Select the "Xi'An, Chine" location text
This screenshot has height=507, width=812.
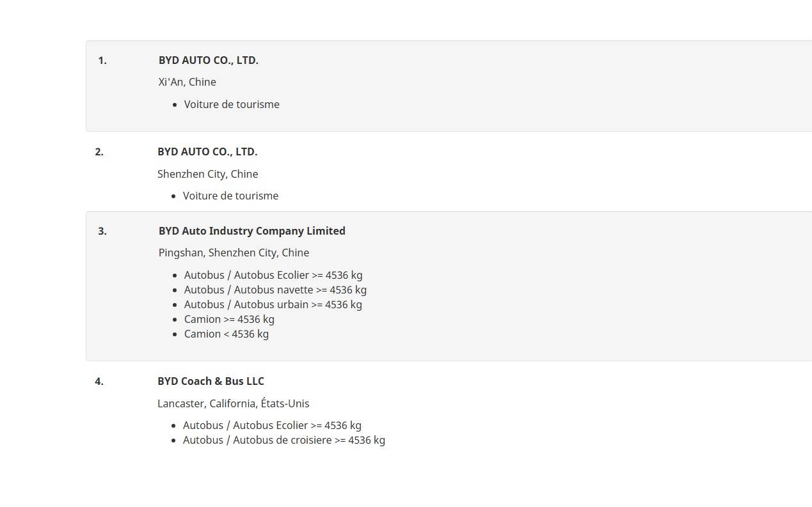(187, 82)
